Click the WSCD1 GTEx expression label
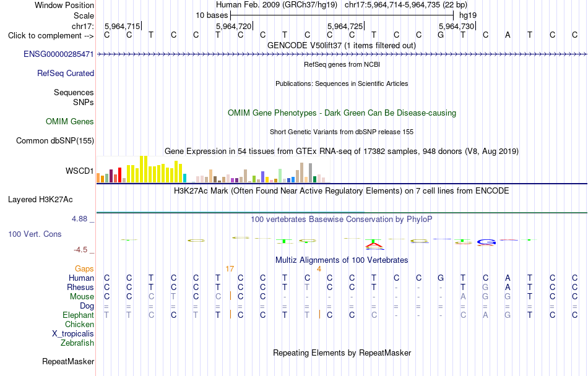 79,171
